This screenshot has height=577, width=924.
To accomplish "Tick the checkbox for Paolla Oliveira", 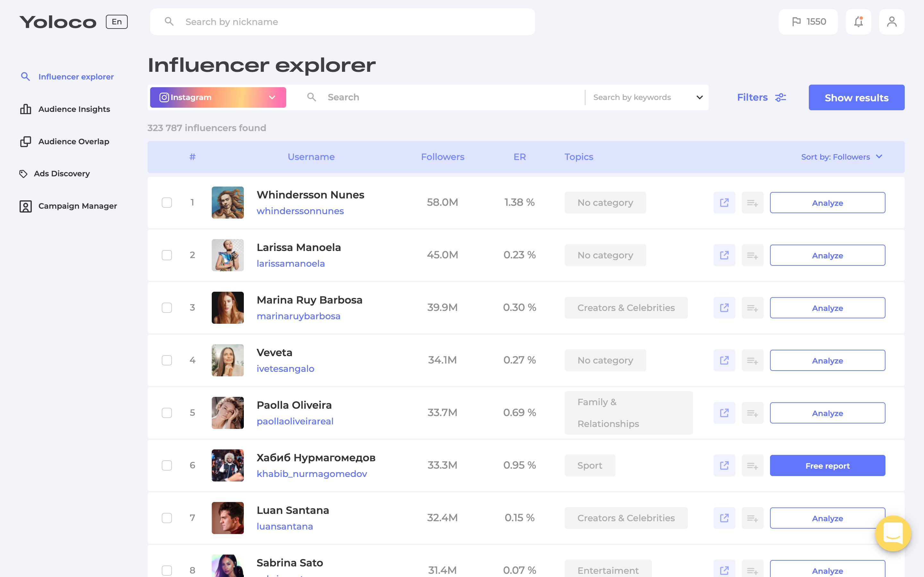I will (167, 413).
